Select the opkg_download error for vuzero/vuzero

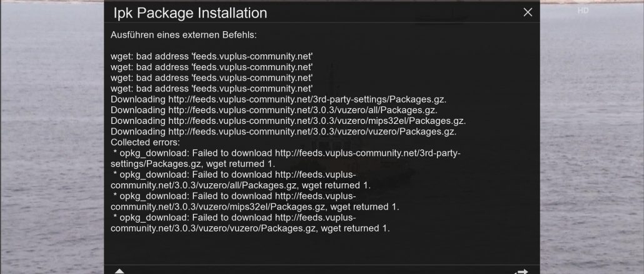tap(250, 222)
